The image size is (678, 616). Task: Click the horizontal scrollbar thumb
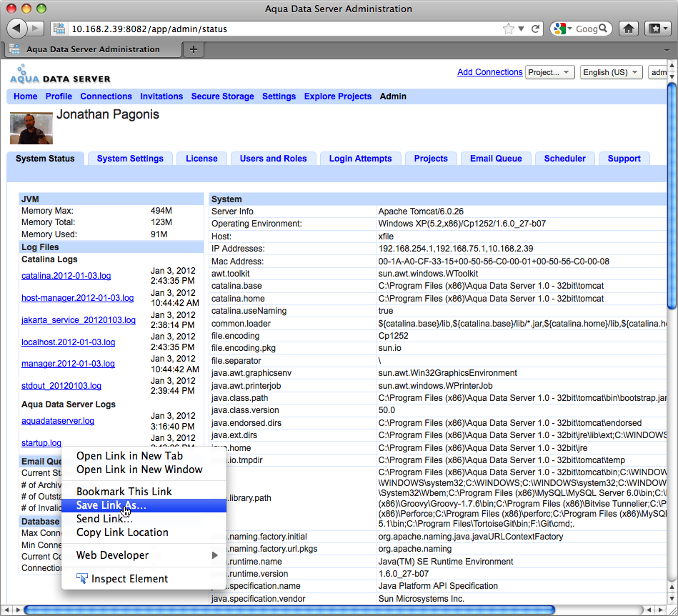[289, 610]
